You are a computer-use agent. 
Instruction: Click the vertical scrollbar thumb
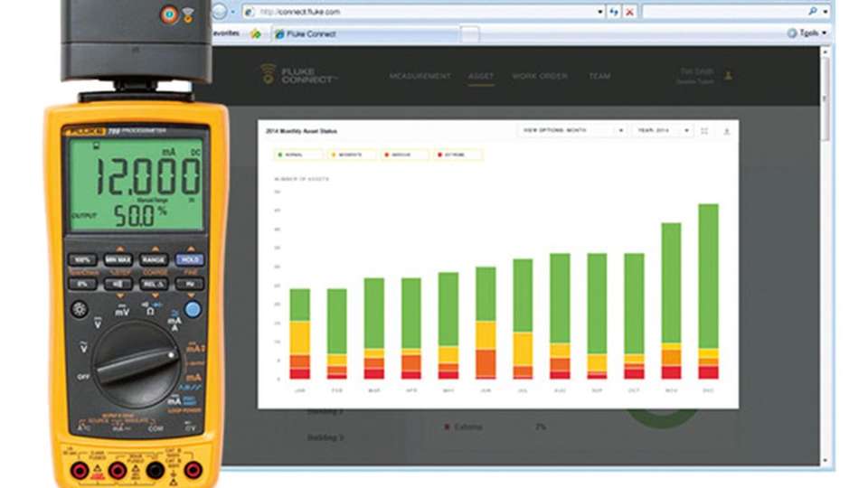(x=825, y=99)
